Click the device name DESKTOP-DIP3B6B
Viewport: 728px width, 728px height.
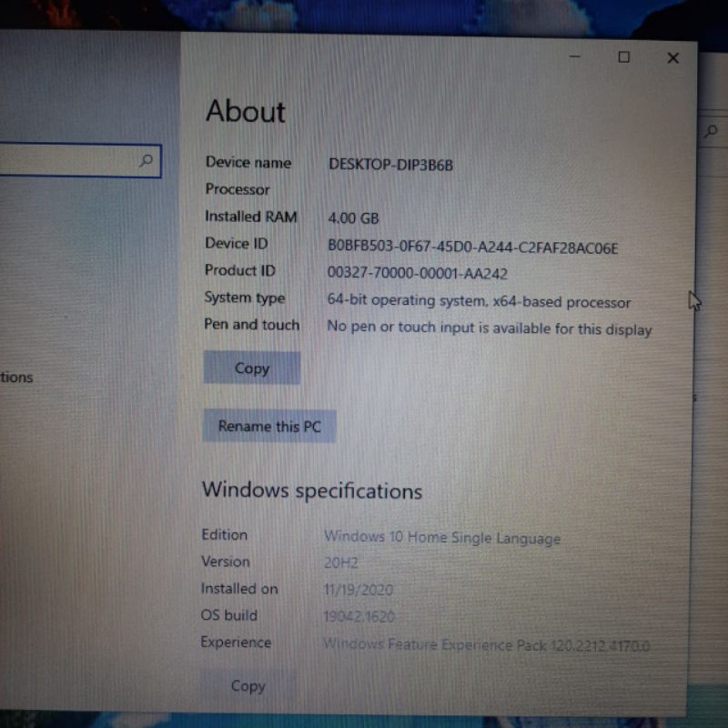(x=390, y=165)
